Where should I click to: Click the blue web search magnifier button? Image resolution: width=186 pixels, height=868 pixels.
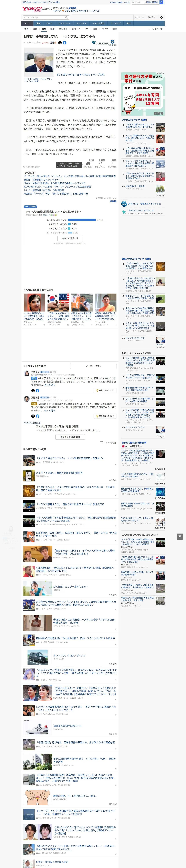(161, 2)
